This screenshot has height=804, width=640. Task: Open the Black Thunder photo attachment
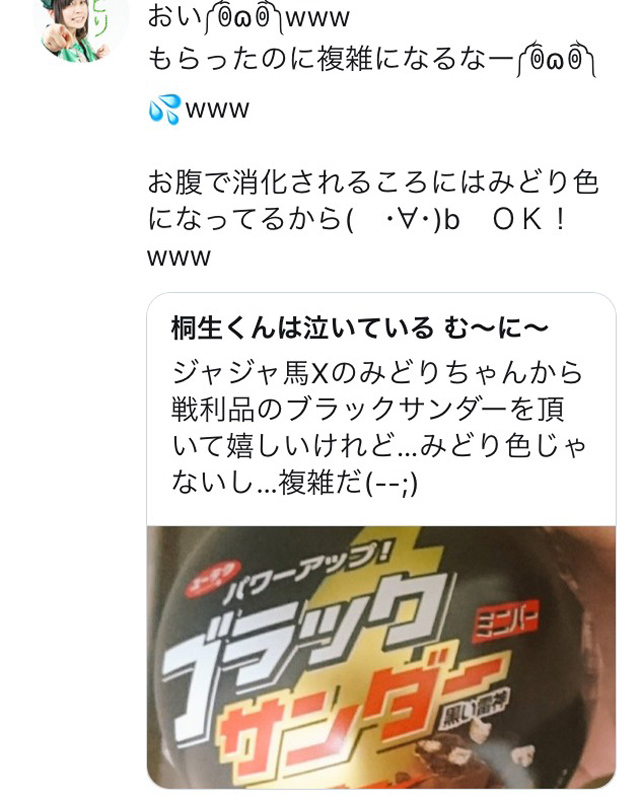(381, 657)
